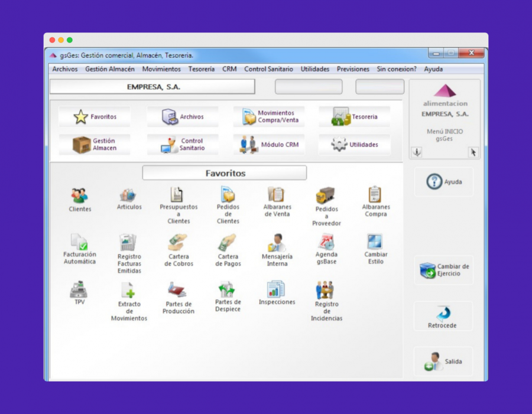The width and height of the screenshot is (532, 414).
Task: Open the Clientes favorite icon
Action: 80,200
